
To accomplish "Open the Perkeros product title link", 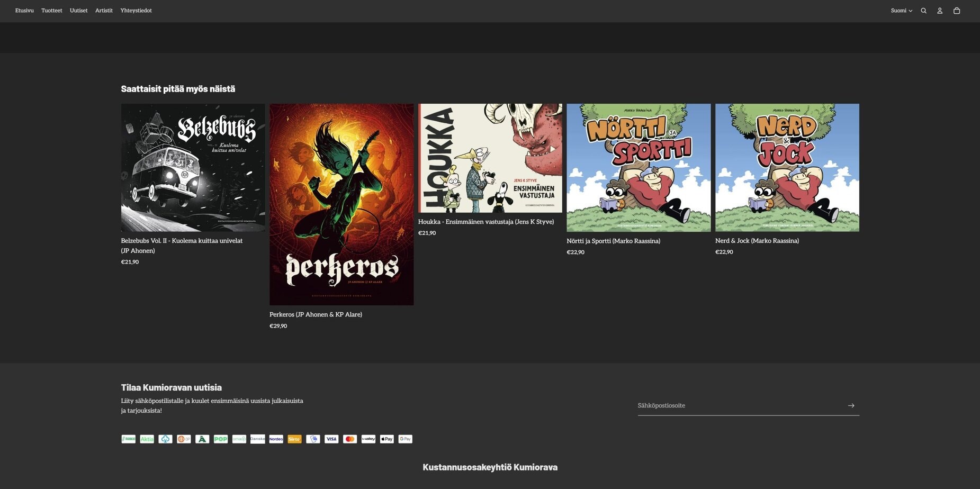I will [316, 314].
